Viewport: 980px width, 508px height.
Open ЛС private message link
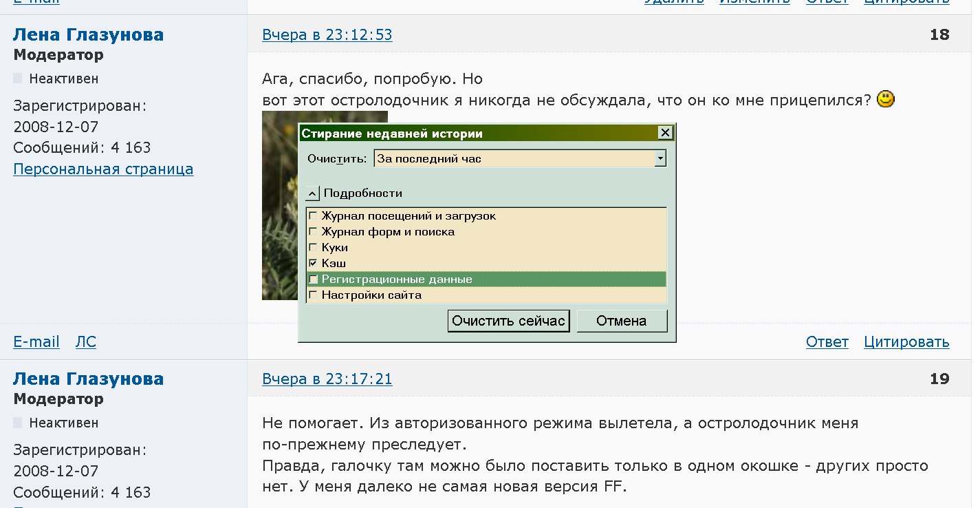(85, 342)
